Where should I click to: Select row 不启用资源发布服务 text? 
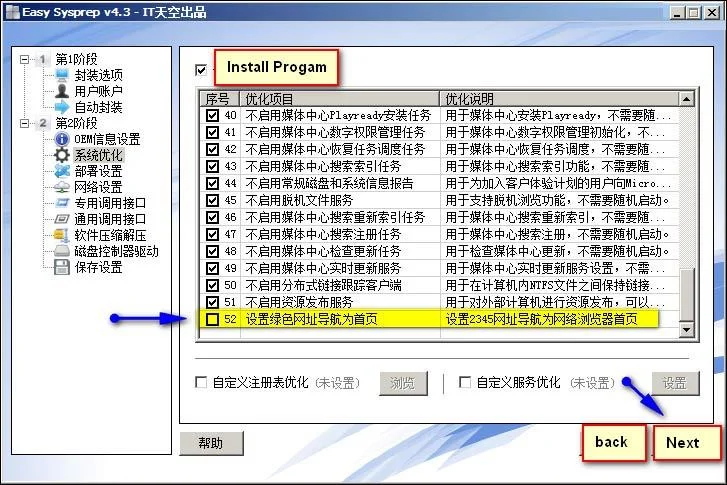299,302
